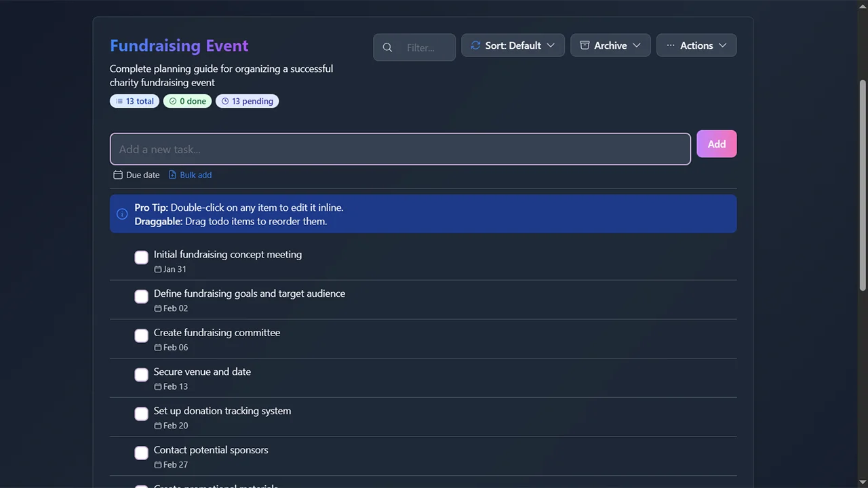868x488 pixels.
Task: Check off Initial fundraising concept meeting
Action: pos(141,258)
